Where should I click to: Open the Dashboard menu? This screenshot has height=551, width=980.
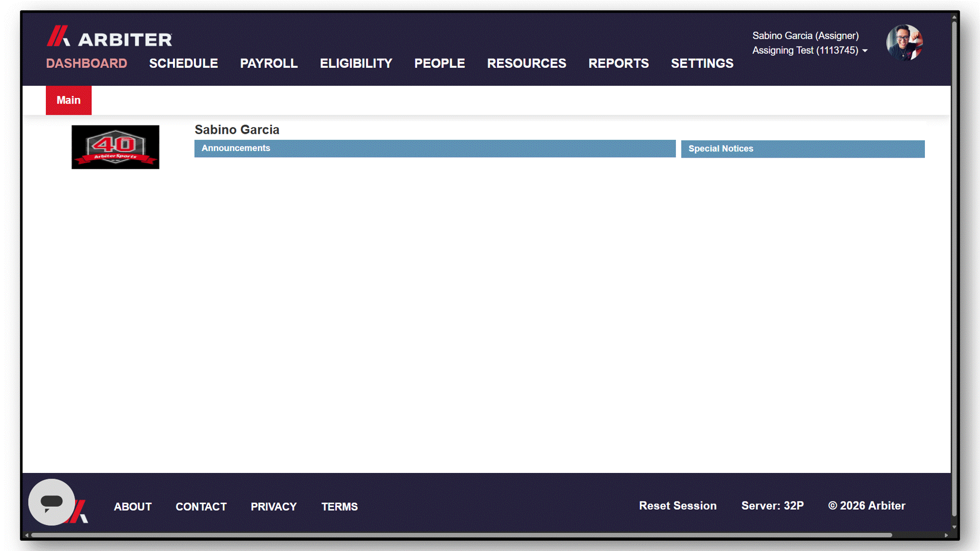pyautogui.click(x=87, y=63)
